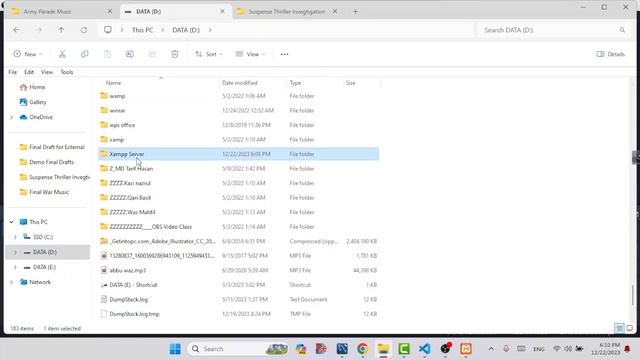Select the Xampp Server folder
Image resolution: width=640 pixels, height=360 pixels.
coord(239,154)
